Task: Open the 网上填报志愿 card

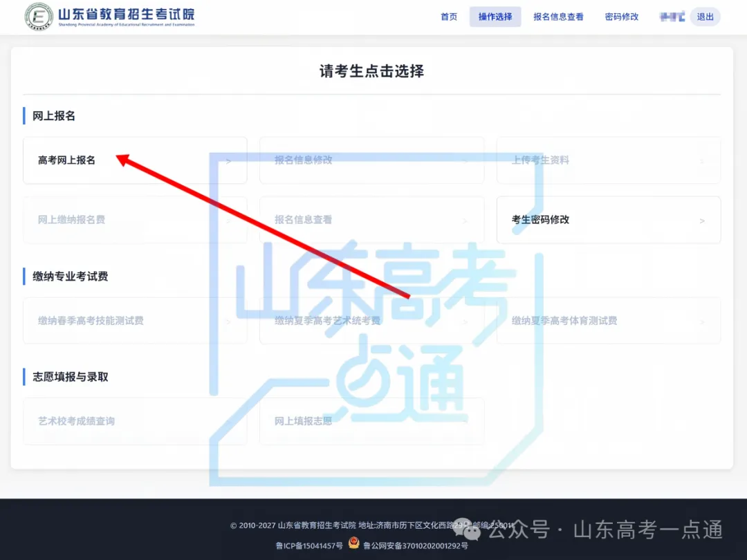Action: 371,422
